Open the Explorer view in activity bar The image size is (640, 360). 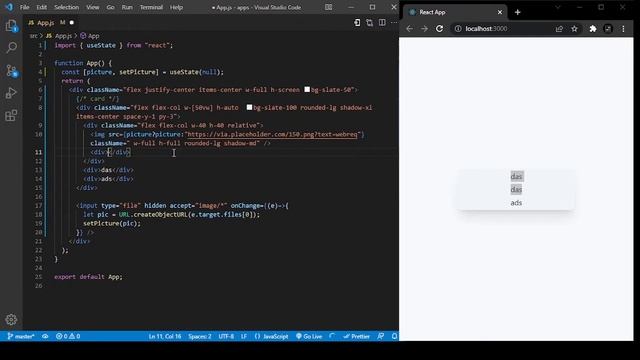pyautogui.click(x=11, y=27)
